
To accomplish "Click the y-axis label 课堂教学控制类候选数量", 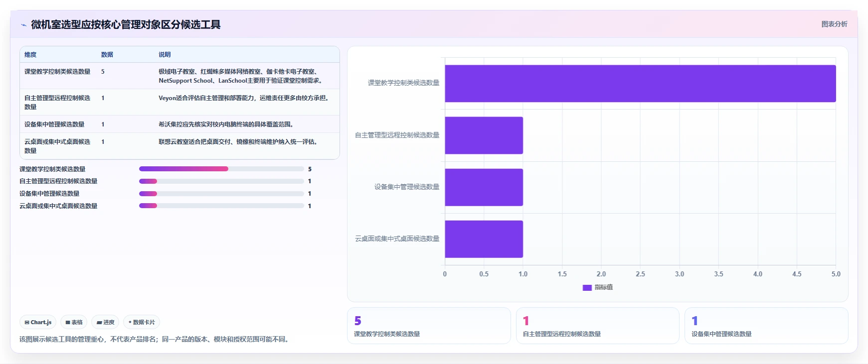I will pyautogui.click(x=403, y=83).
